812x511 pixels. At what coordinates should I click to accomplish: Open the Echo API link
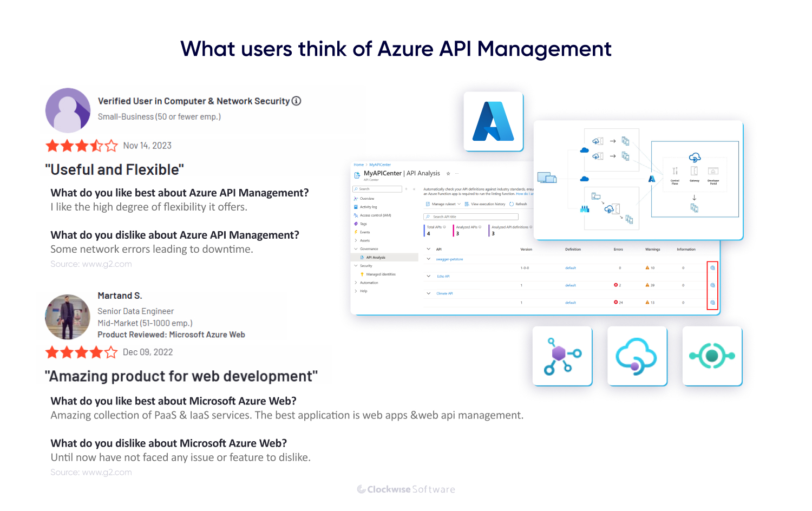point(443,276)
